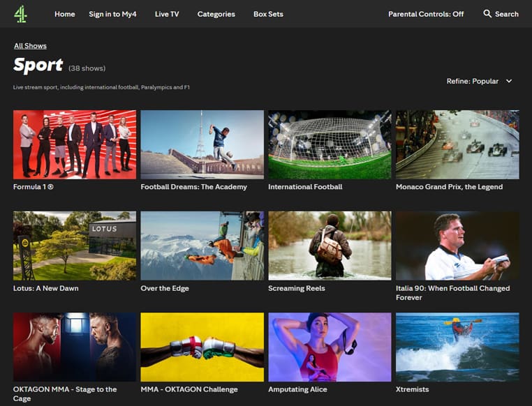Click MMA - OKTAGON Challenge title
Screen dimensions: 532x406
tap(189, 389)
